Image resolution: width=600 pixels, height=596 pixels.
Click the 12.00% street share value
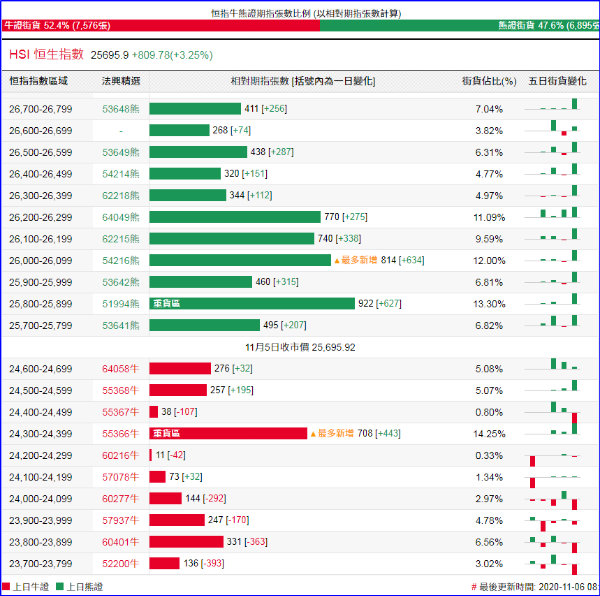pyautogui.click(x=489, y=261)
